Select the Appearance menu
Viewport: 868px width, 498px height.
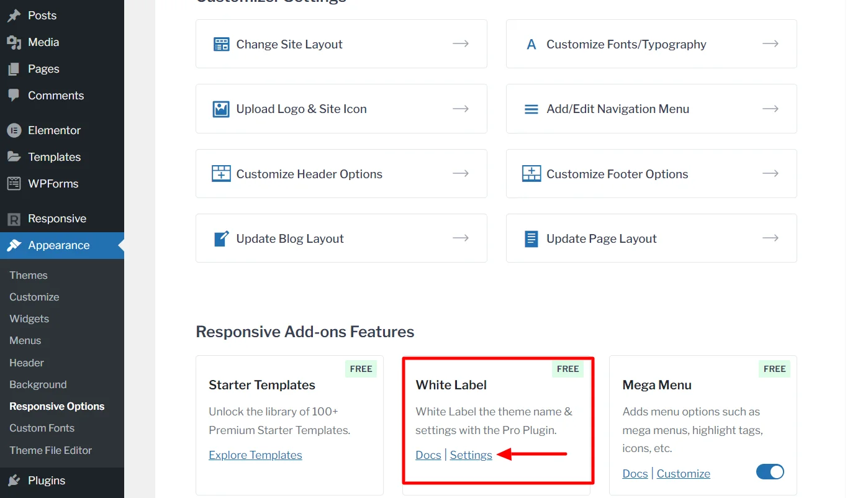(x=62, y=245)
